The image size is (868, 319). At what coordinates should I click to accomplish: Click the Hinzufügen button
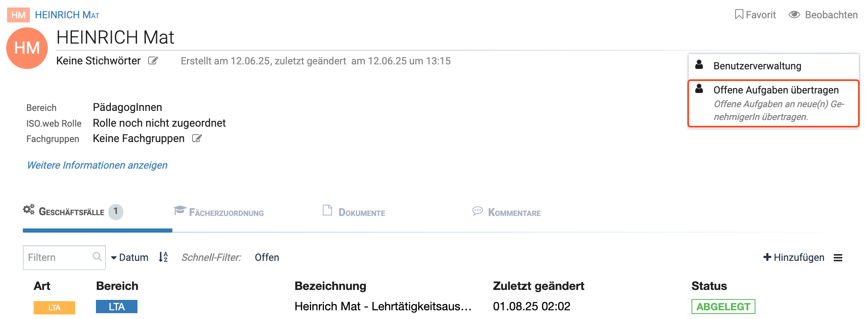coord(794,258)
